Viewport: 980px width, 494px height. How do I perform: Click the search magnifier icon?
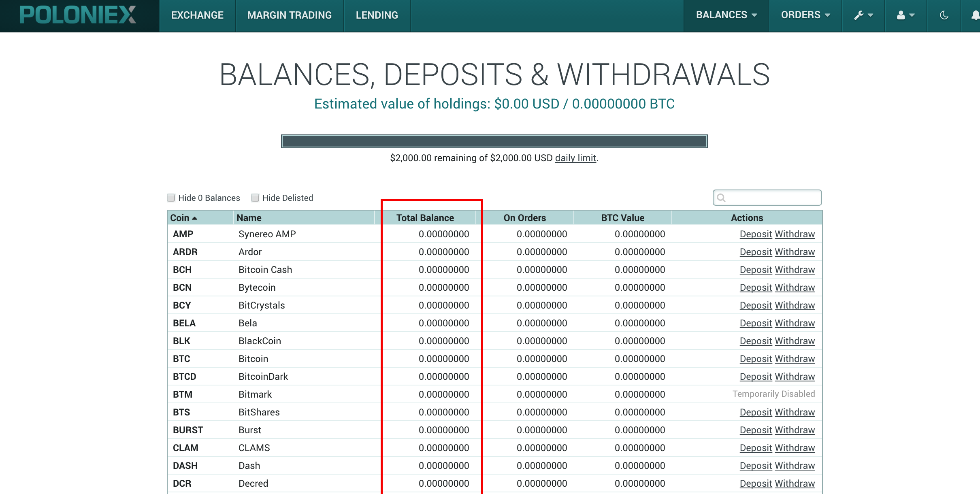[721, 198]
